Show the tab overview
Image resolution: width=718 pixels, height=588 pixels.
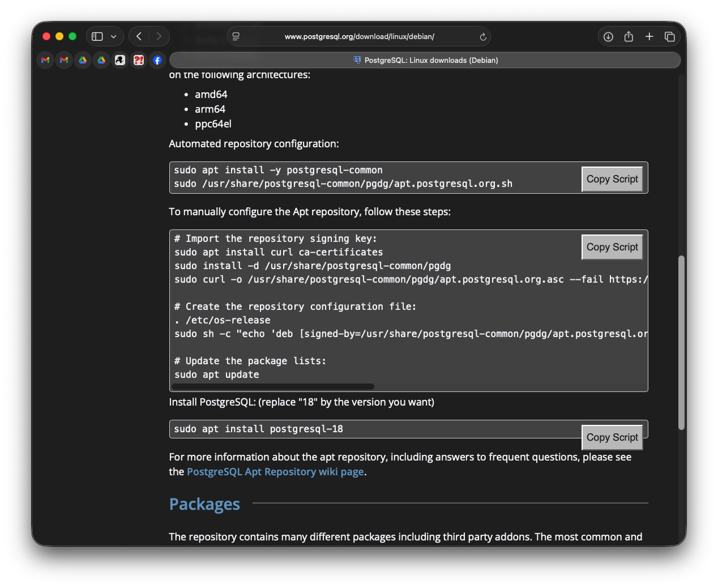[x=670, y=37]
